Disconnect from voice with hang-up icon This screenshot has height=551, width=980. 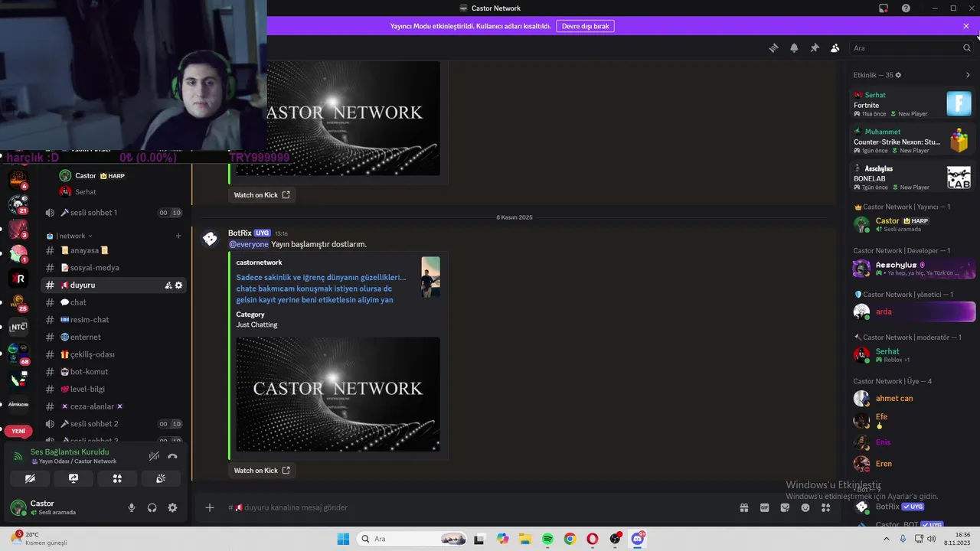(x=172, y=456)
